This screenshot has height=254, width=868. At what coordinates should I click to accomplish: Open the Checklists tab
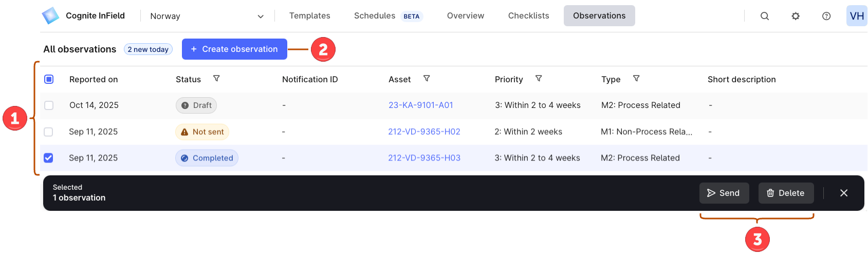[x=529, y=16]
